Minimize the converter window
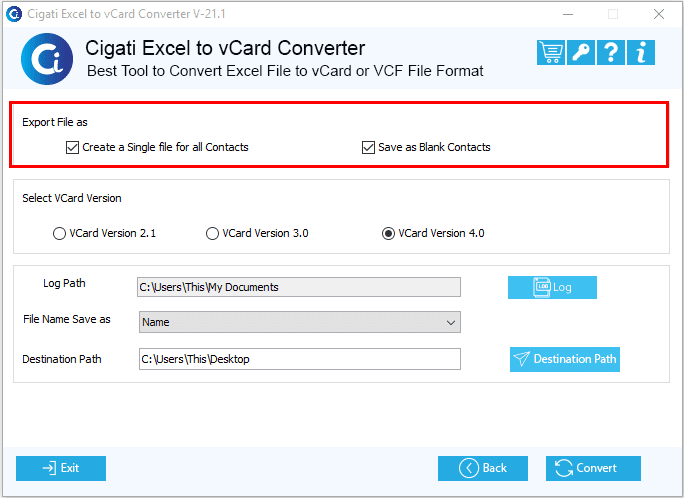This screenshot has width=684, height=498. [x=568, y=14]
